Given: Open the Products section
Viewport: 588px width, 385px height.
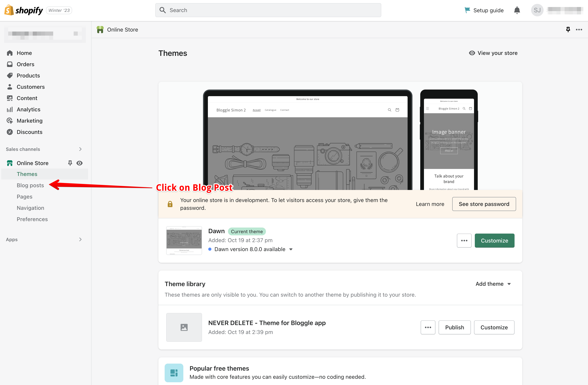Looking at the screenshot, I should (x=28, y=76).
